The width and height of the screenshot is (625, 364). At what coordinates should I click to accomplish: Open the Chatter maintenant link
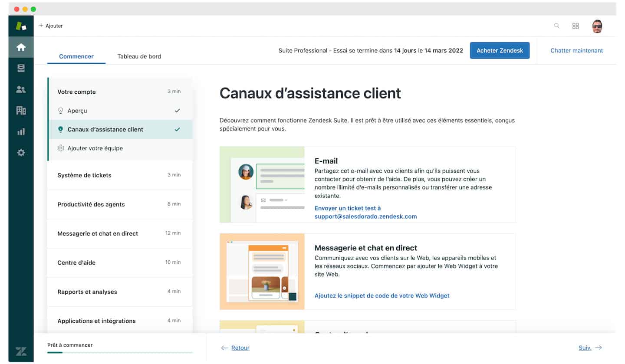576,50
